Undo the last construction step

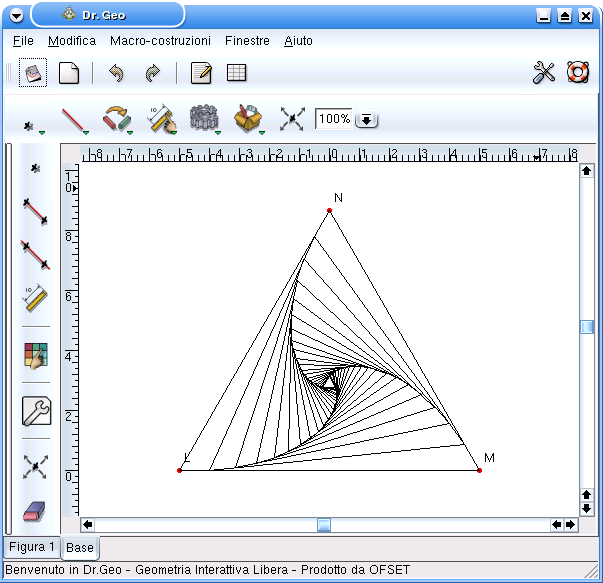(116, 73)
